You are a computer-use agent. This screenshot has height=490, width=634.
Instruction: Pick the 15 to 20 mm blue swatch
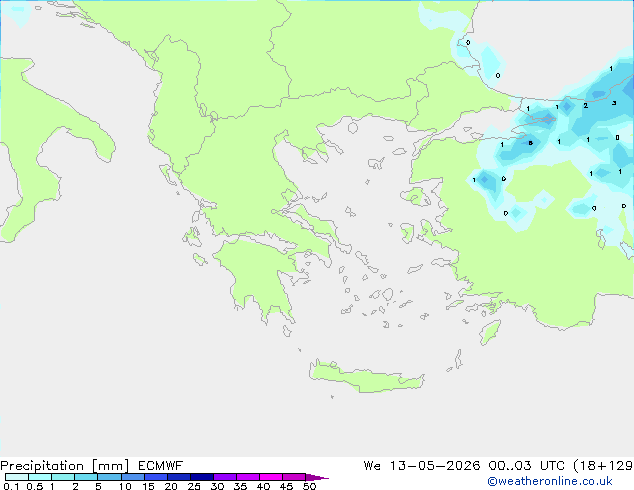point(155,477)
